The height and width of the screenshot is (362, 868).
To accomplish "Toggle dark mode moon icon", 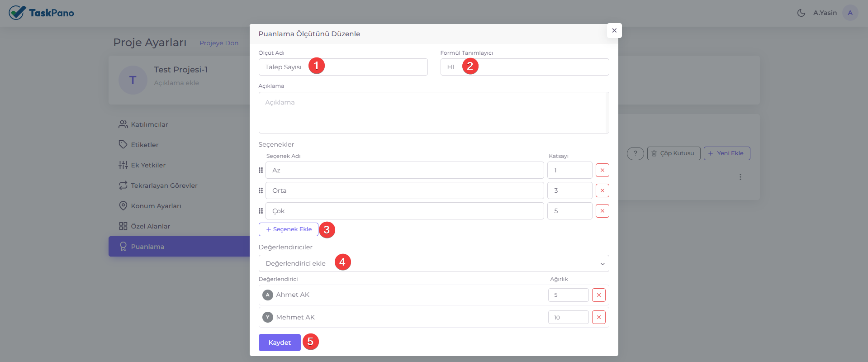I will pyautogui.click(x=801, y=13).
